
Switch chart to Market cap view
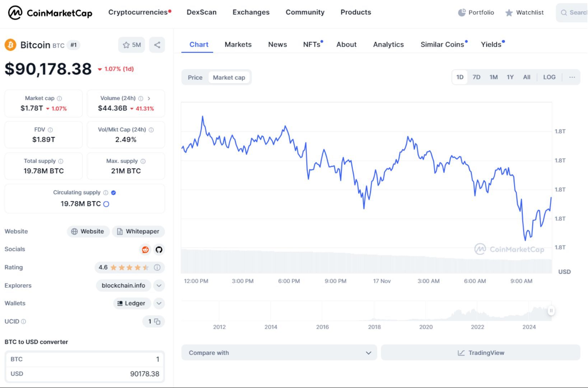[x=229, y=77]
